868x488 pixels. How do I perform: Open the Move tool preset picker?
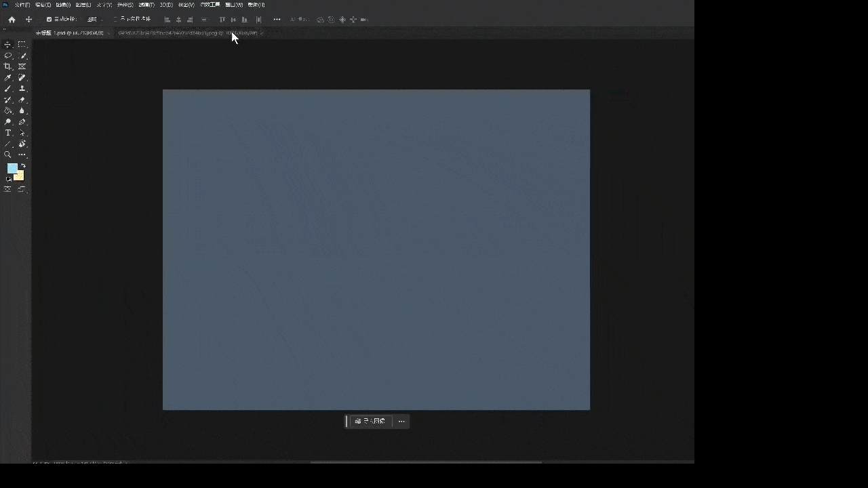[x=29, y=20]
